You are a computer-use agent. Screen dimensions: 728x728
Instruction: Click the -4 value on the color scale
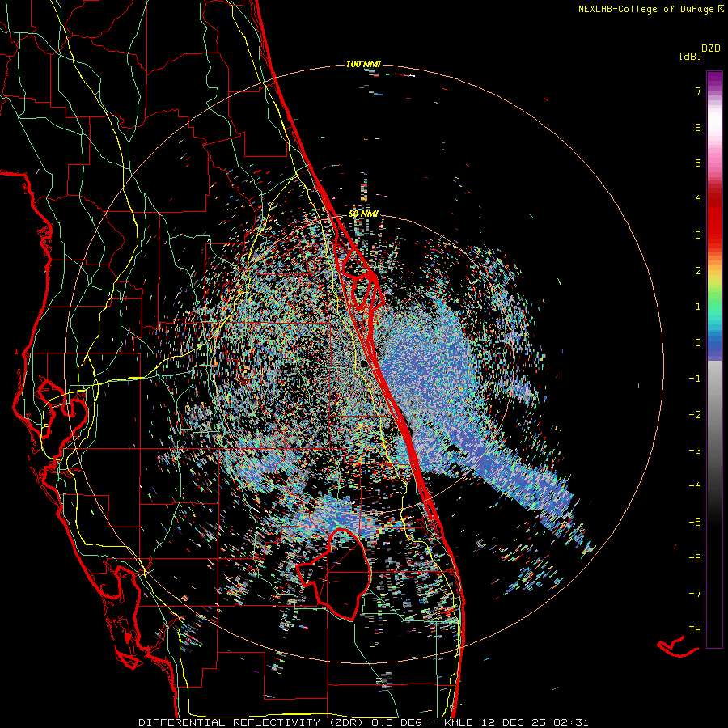[695, 486]
